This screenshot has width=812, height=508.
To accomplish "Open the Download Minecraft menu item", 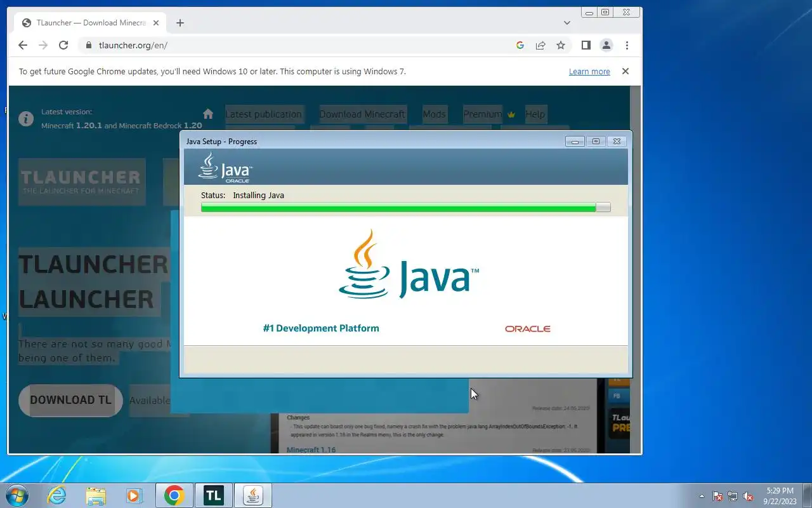I will click(x=362, y=114).
